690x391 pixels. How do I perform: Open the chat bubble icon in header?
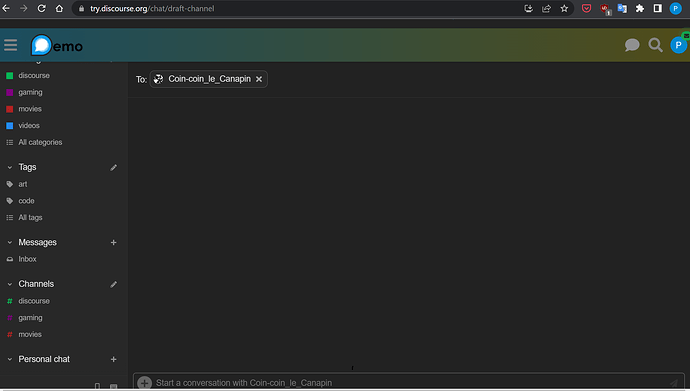[x=632, y=45]
